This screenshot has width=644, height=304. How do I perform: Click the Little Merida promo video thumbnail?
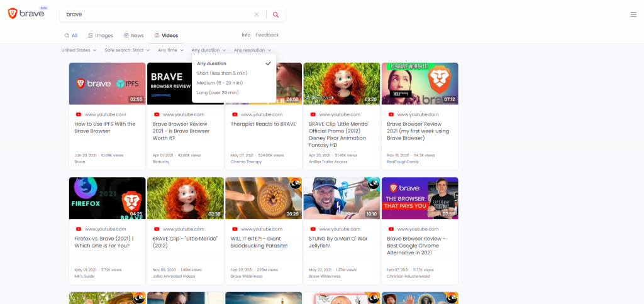pyautogui.click(x=341, y=84)
